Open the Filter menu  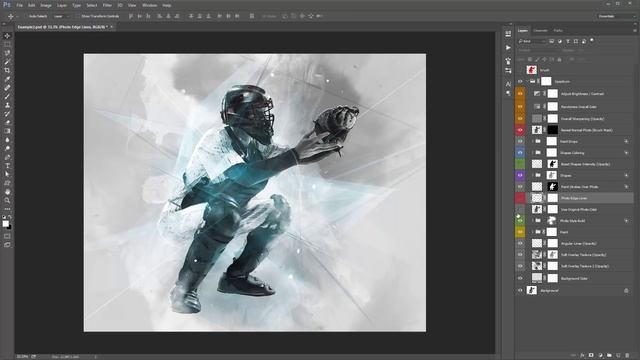click(x=107, y=5)
